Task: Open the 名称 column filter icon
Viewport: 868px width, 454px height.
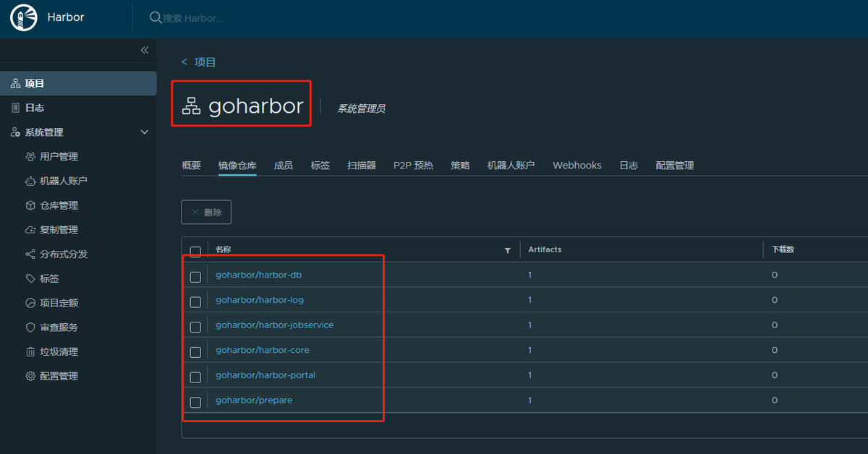Action: (x=507, y=250)
